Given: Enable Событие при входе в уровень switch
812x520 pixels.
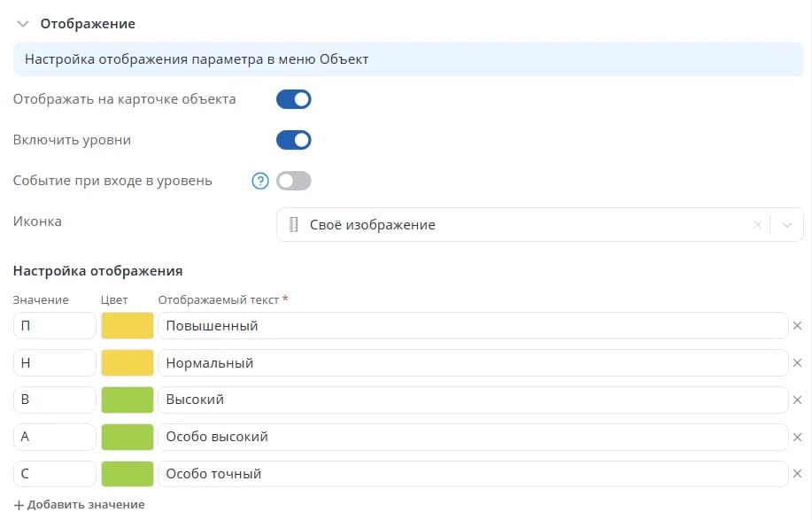Looking at the screenshot, I should pos(294,181).
